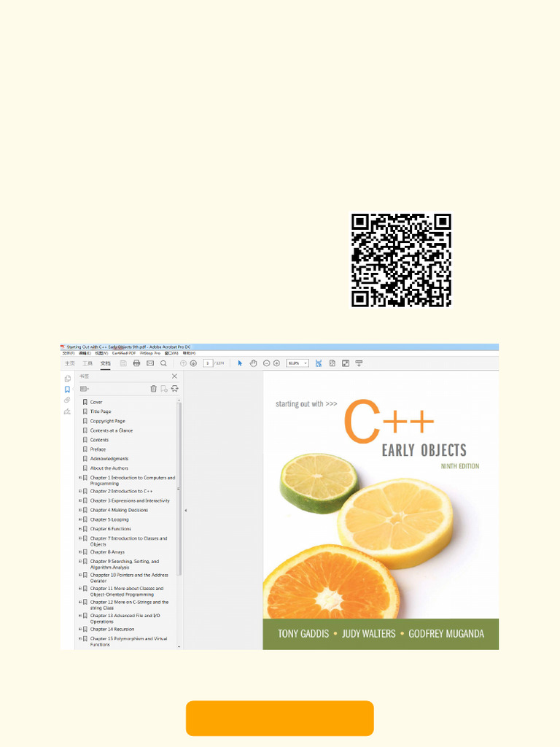560x747 pixels.
Task: Select the Preface bookmark
Action: click(98, 449)
